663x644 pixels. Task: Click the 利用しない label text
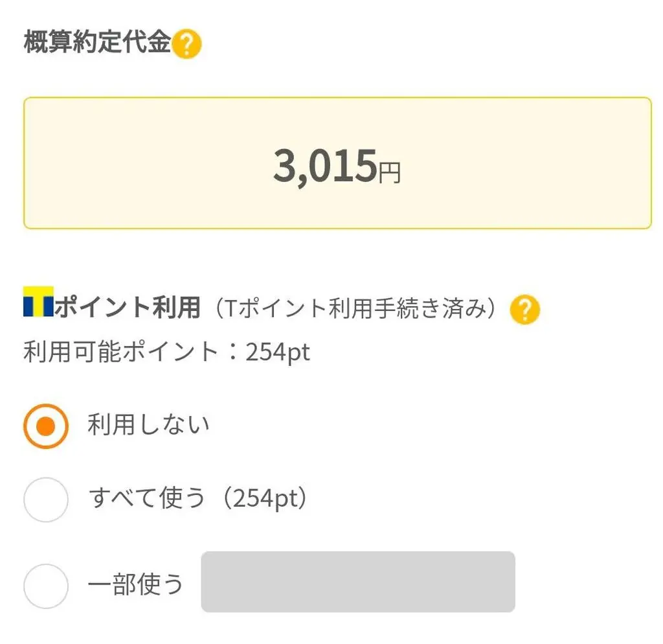(x=148, y=425)
